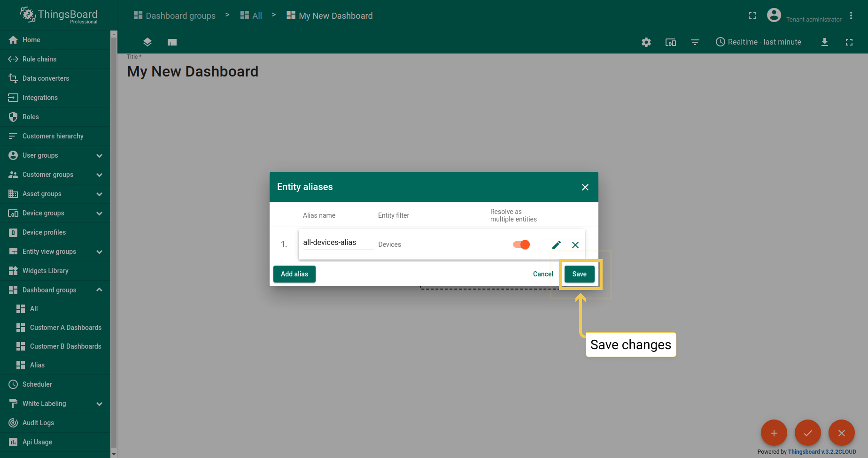
Task: Open Rule chains page
Action: pyautogui.click(x=55, y=59)
